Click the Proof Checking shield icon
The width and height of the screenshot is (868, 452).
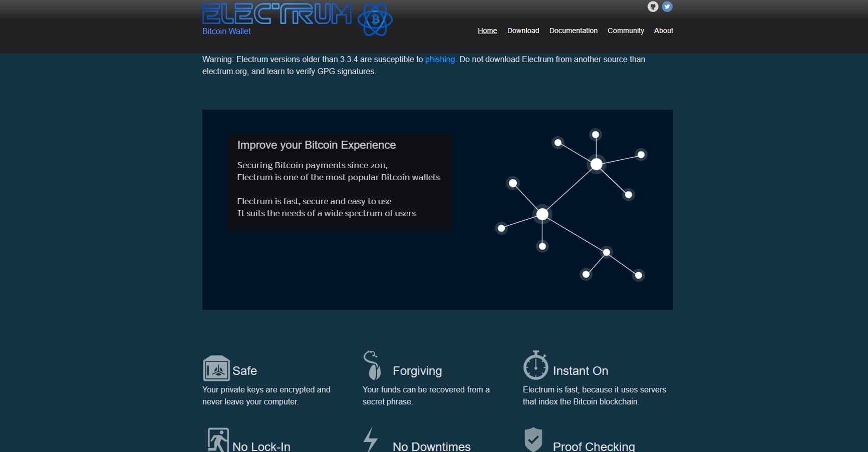click(533, 439)
